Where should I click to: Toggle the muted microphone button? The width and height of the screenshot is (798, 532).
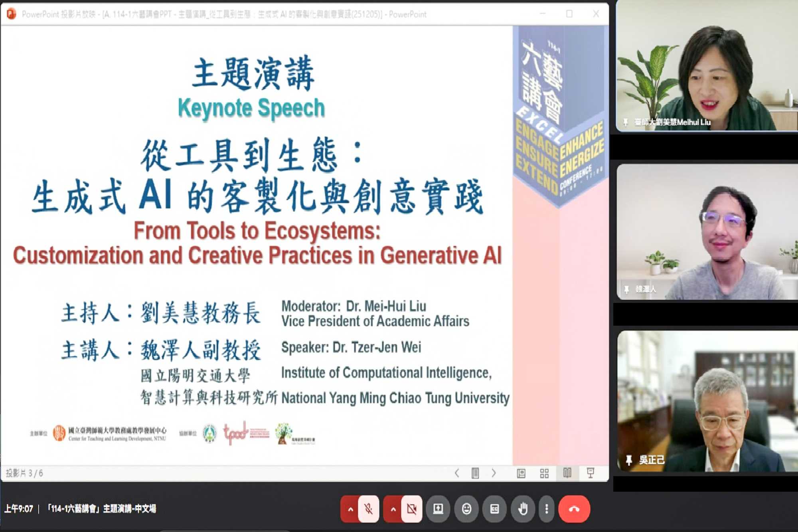[x=368, y=509]
